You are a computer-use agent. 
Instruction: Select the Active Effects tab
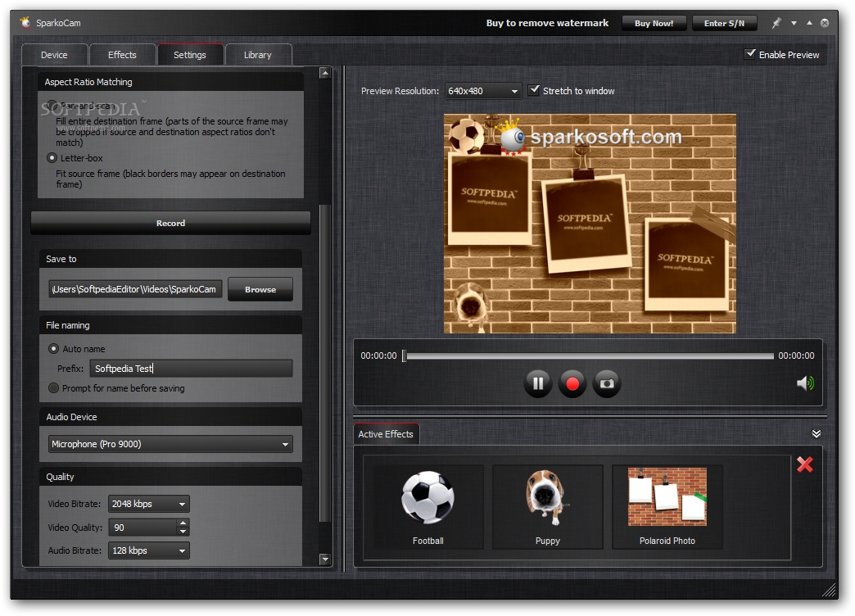(386, 434)
